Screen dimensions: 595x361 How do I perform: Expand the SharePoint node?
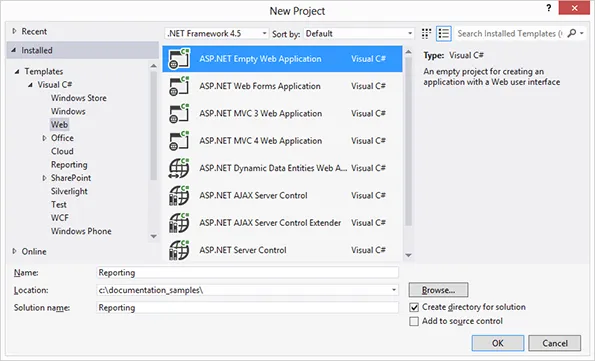(44, 178)
